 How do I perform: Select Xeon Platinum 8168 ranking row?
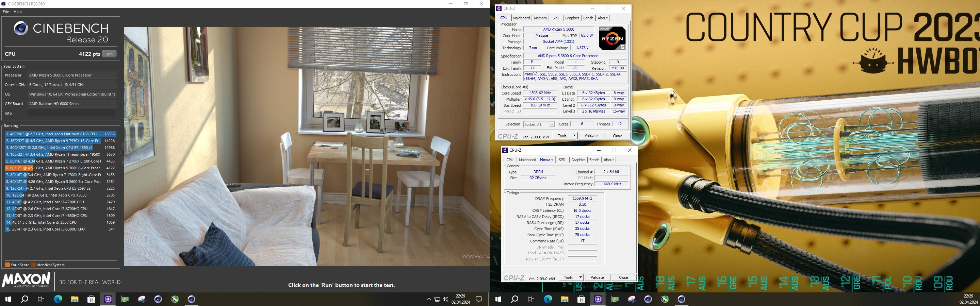(60, 134)
